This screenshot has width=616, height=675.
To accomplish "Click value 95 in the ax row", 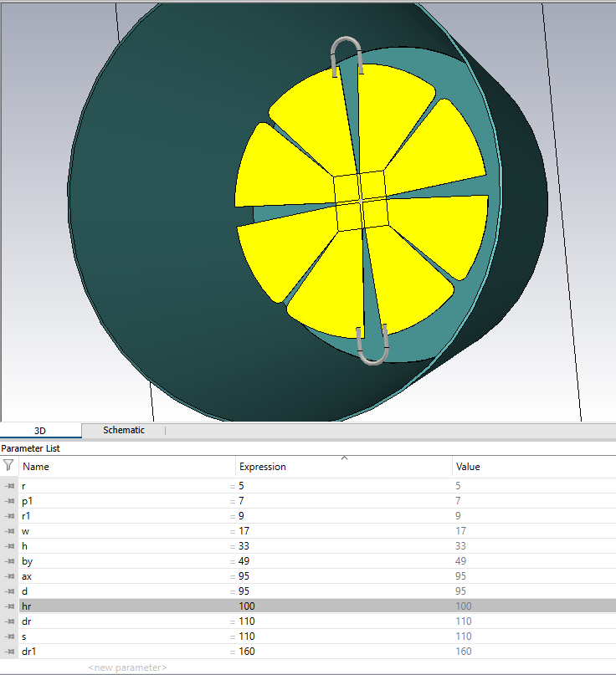I will (461, 576).
